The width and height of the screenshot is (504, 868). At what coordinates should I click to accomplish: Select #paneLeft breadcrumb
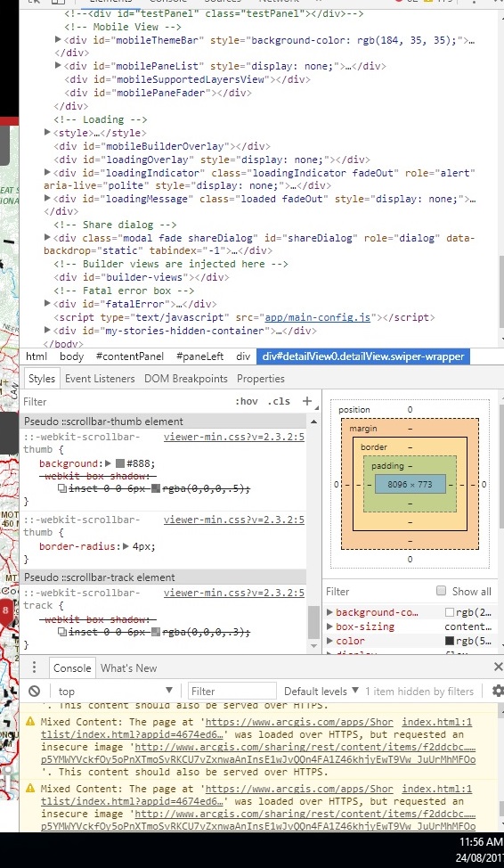coord(199,356)
